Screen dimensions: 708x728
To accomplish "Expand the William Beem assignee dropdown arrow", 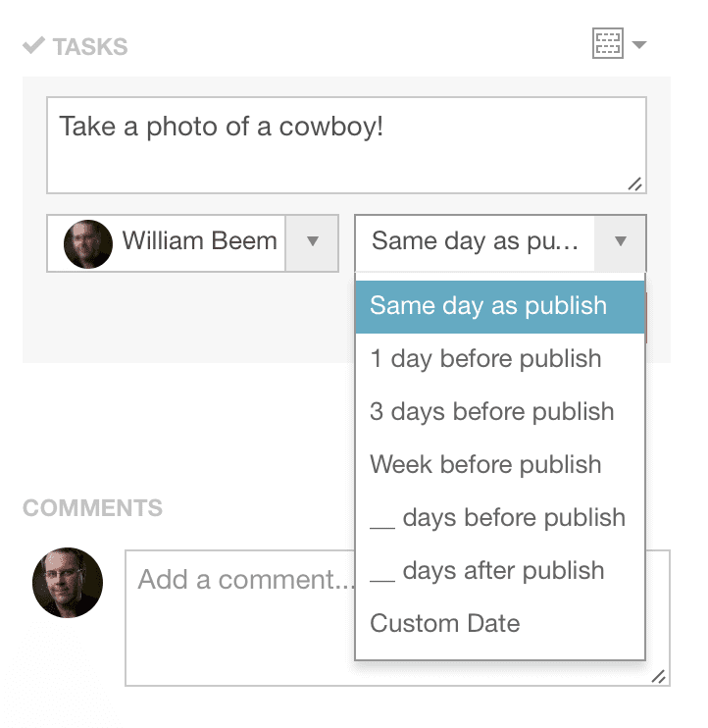I will coord(312,242).
